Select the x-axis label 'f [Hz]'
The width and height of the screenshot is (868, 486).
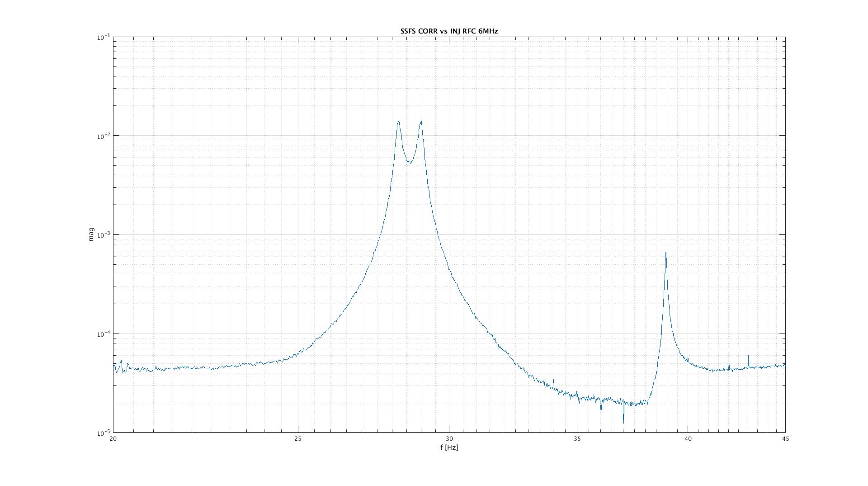coord(449,448)
